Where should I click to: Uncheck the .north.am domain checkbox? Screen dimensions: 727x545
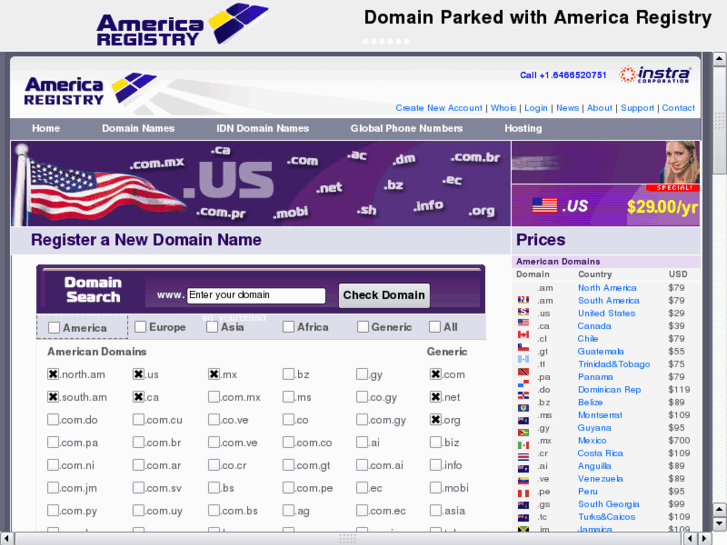tap(54, 374)
